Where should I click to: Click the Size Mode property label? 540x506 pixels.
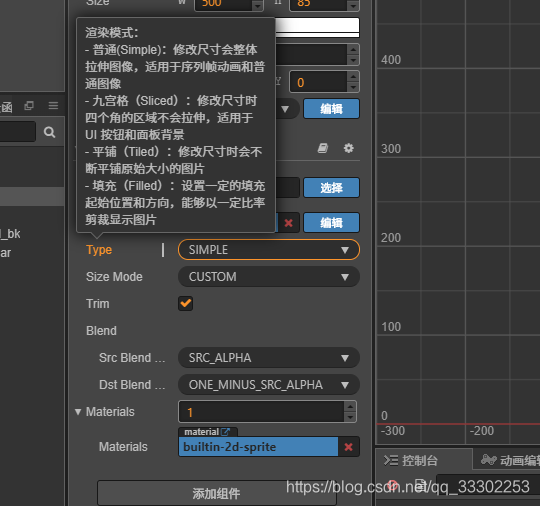click(114, 277)
